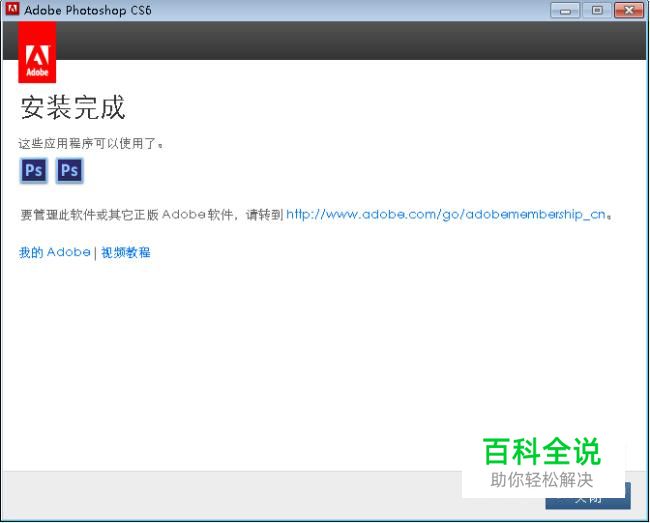The height and width of the screenshot is (523, 650).
Task: Minimize the installer window
Action: 565,10
